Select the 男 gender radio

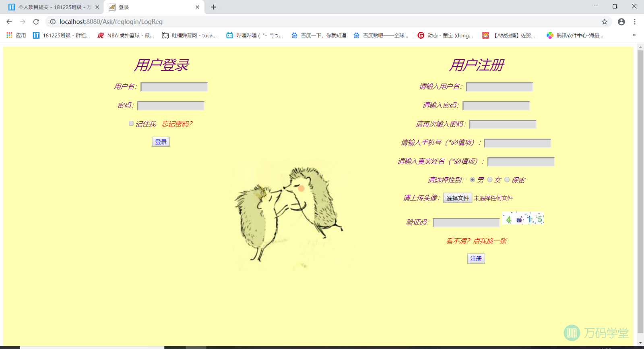tap(473, 180)
